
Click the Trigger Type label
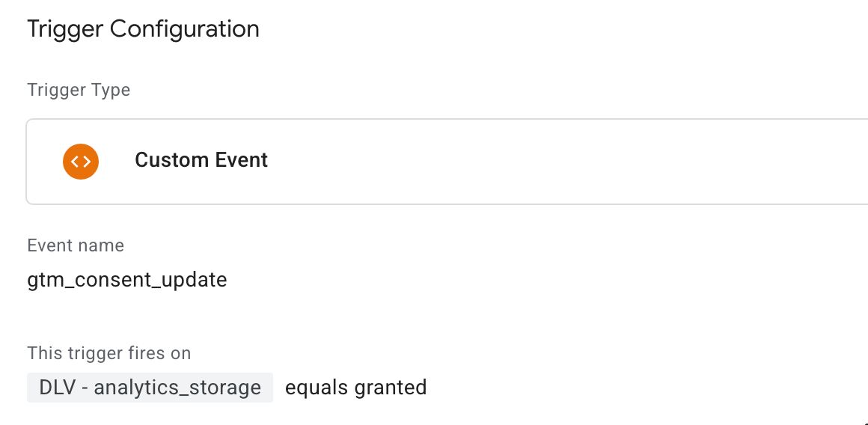pos(79,90)
